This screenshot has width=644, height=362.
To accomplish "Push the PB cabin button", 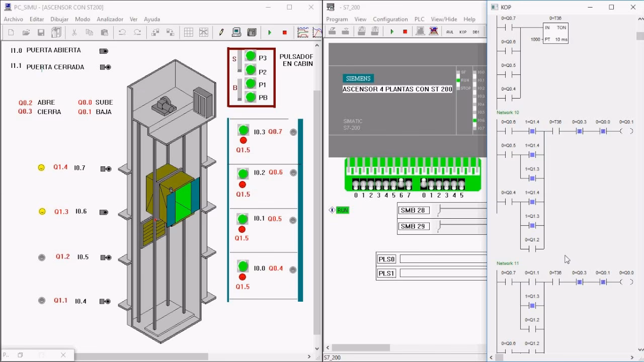I will 251,97.
